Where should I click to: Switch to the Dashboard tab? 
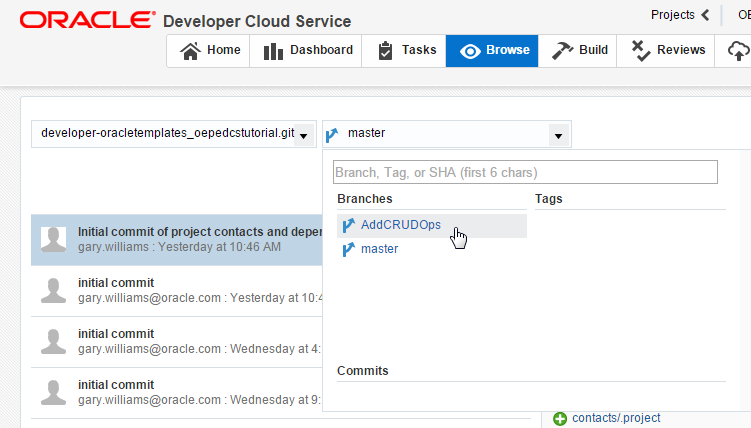click(308, 50)
